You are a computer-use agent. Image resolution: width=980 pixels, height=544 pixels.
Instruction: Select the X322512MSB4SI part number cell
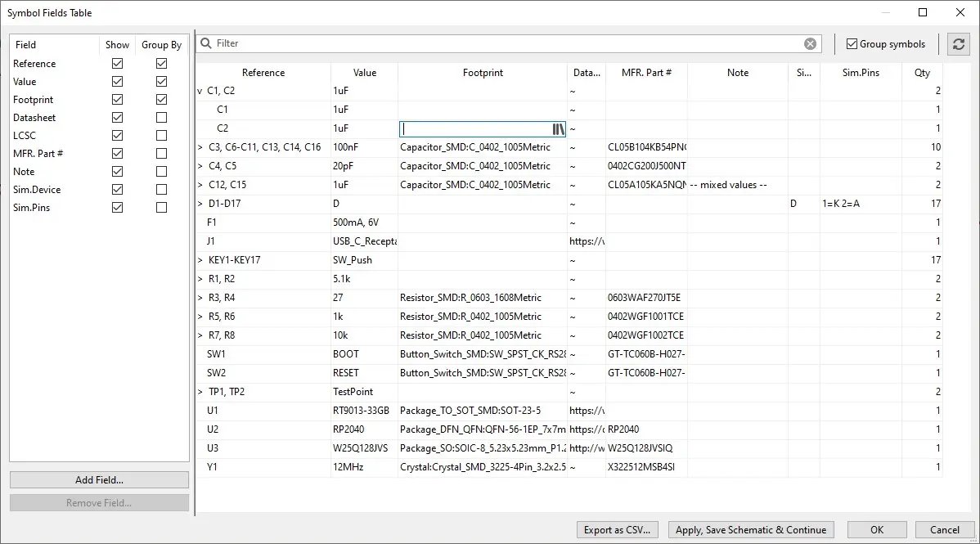click(x=646, y=467)
